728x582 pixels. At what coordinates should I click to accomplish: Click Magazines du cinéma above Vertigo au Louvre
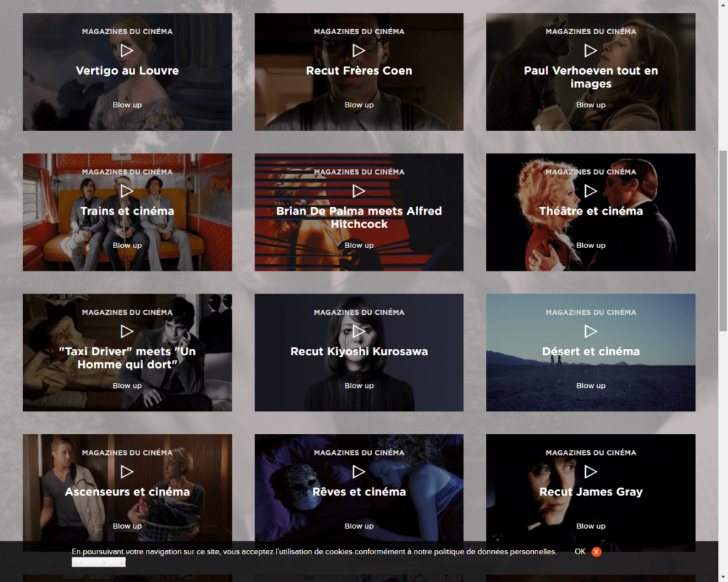pos(127,31)
